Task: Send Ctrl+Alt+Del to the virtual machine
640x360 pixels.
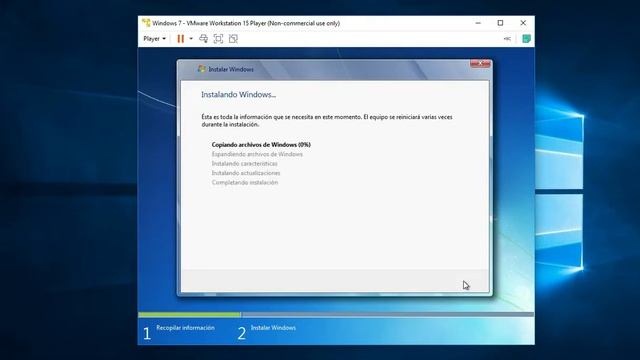Action: click(x=203, y=39)
